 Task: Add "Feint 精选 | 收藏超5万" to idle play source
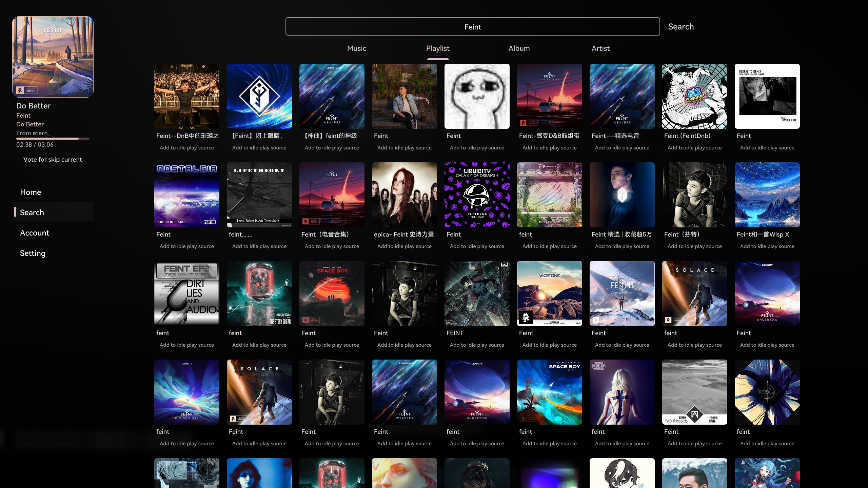pyautogui.click(x=622, y=246)
